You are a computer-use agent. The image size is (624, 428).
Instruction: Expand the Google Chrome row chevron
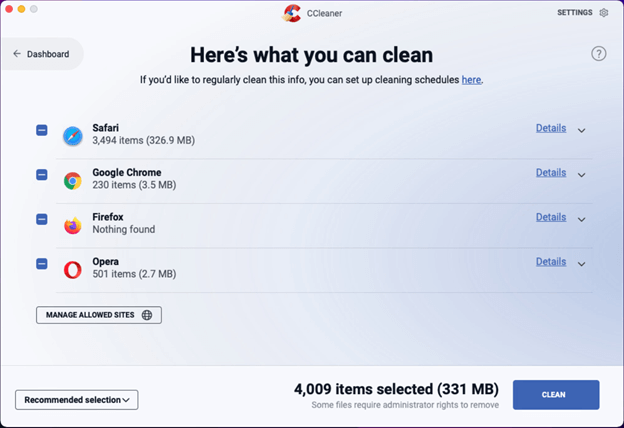(x=581, y=175)
